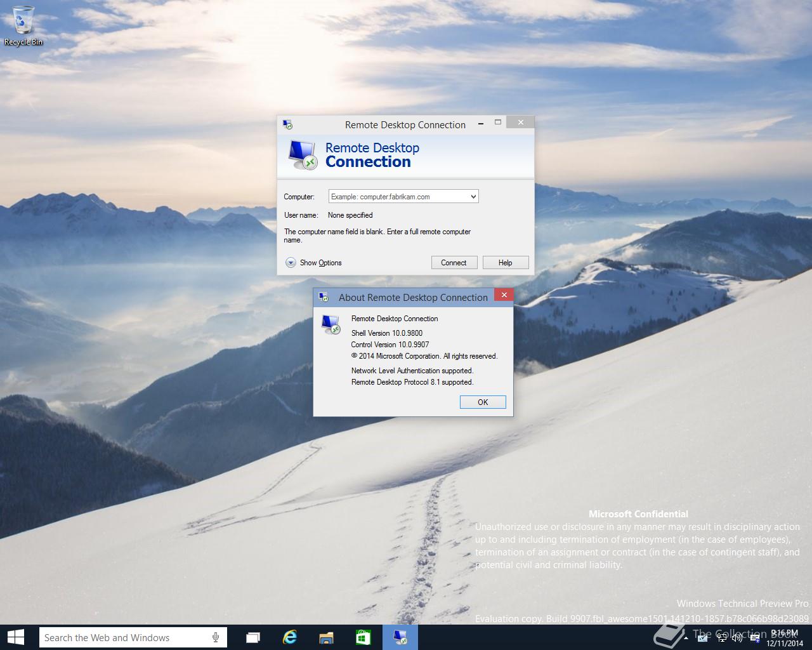Click 'Network Level Authentication supported.' text
The image size is (812, 650).
412,371
